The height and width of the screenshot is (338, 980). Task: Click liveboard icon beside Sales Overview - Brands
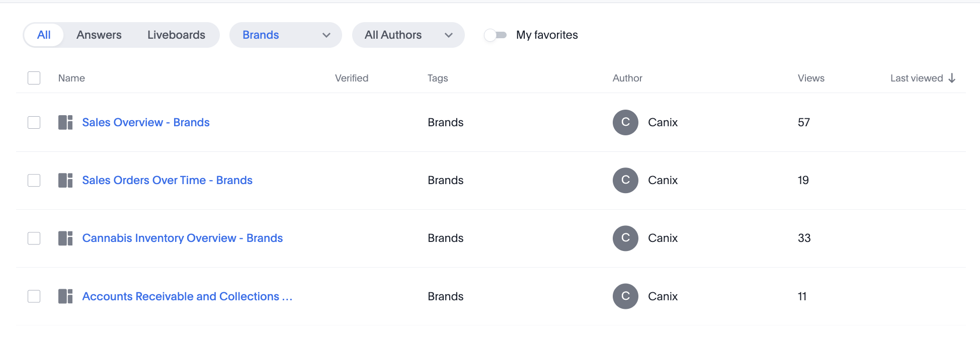[x=65, y=122]
